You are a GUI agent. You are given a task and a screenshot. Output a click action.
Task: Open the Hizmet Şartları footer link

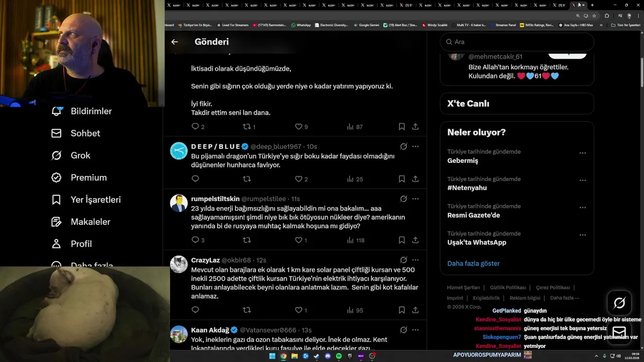pyautogui.click(x=463, y=288)
